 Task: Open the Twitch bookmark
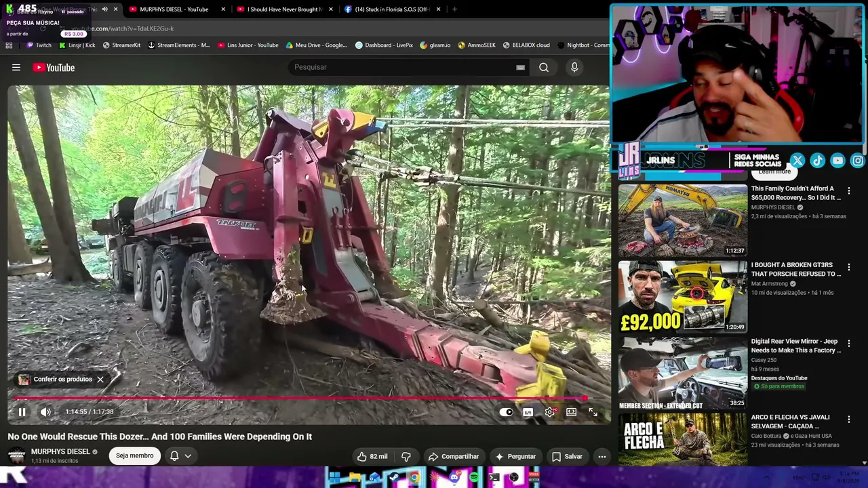pyautogui.click(x=39, y=45)
